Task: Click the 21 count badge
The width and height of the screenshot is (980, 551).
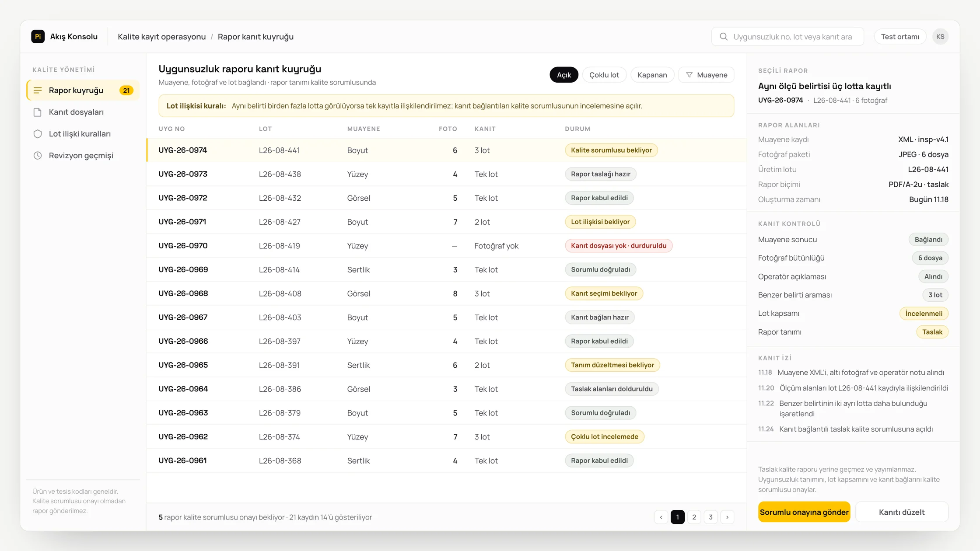Action: (x=126, y=91)
